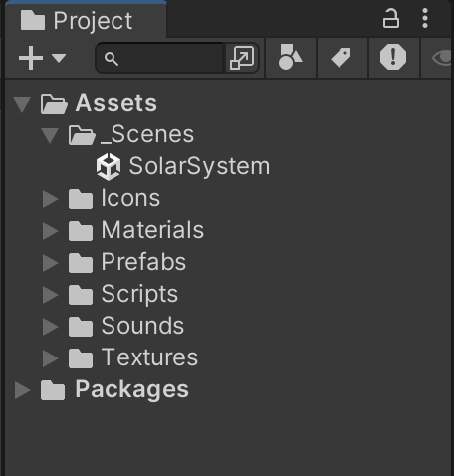The height and width of the screenshot is (476, 454).
Task: Select the Textures folder
Action: pyautogui.click(x=133, y=357)
